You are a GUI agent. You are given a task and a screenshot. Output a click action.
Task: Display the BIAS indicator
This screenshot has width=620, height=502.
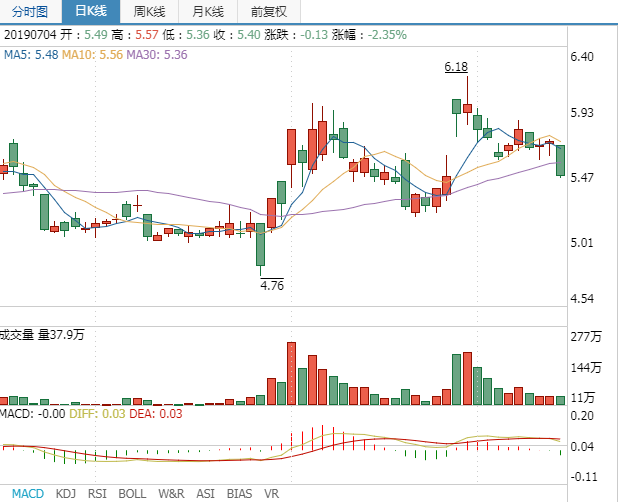tap(239, 493)
